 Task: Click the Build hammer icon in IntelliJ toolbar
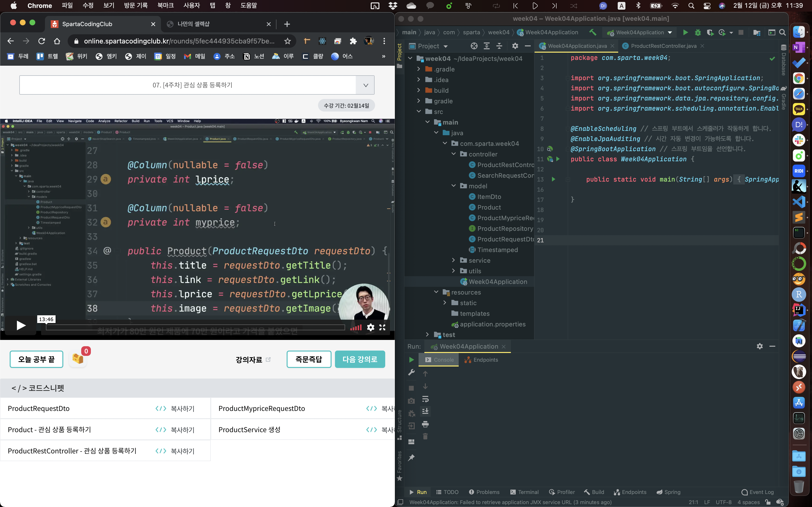click(x=593, y=33)
